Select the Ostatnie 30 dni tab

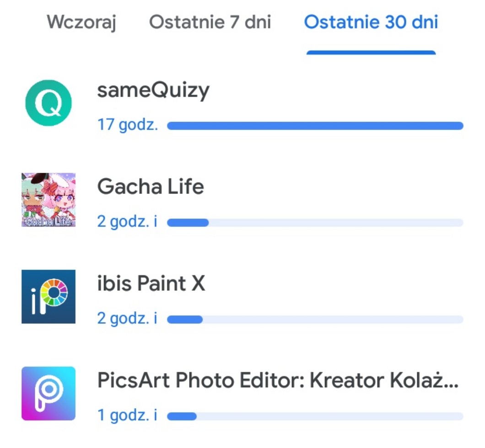click(x=371, y=22)
